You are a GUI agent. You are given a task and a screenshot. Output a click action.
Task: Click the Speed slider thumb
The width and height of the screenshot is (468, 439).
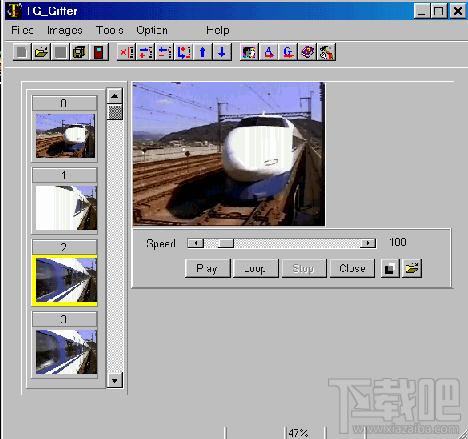226,243
